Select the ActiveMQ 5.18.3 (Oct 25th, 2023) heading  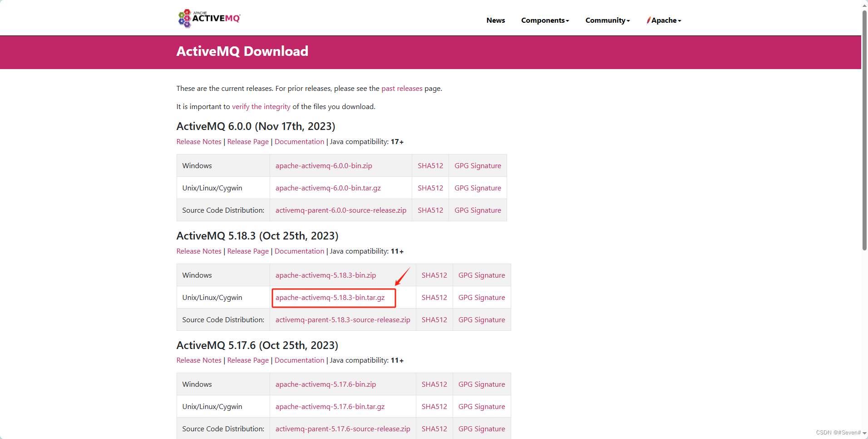(257, 236)
